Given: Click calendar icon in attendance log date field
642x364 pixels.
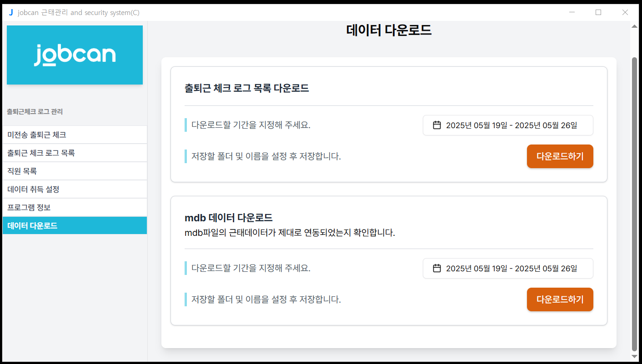Looking at the screenshot, I should pos(436,125).
